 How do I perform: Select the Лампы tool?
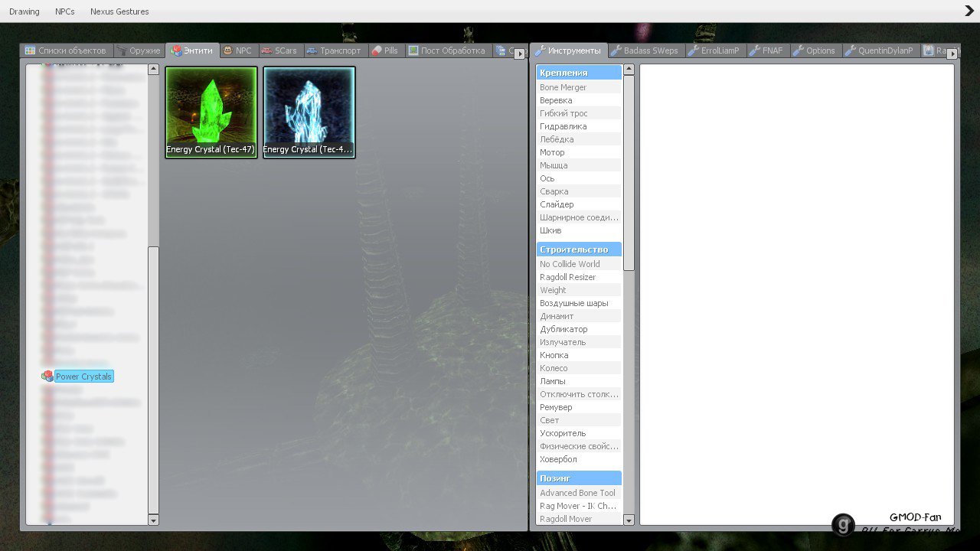point(580,381)
